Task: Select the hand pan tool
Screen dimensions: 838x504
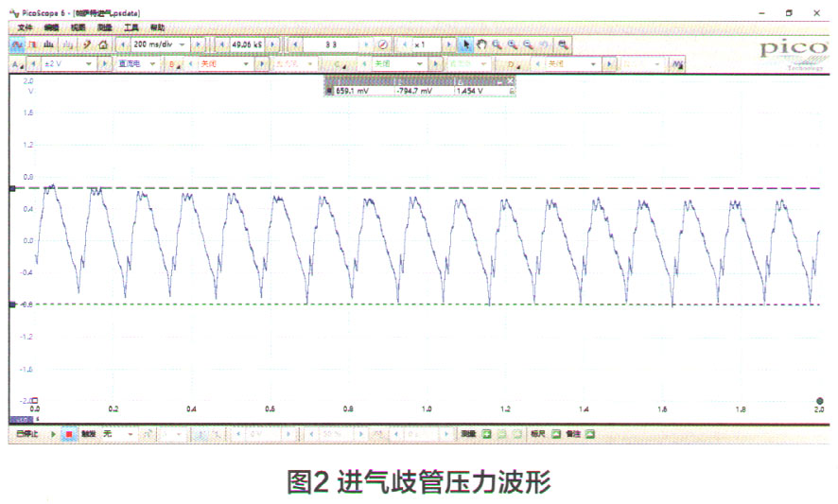Action: pos(480,44)
